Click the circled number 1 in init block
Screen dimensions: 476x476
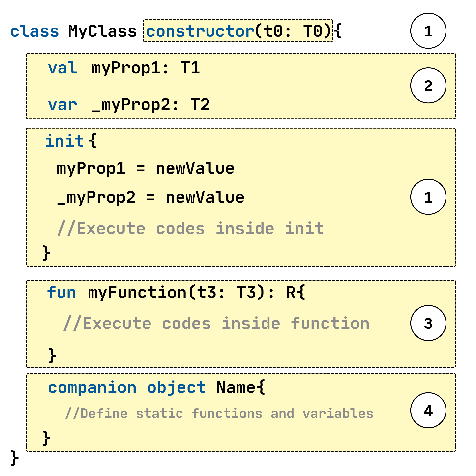428,197
